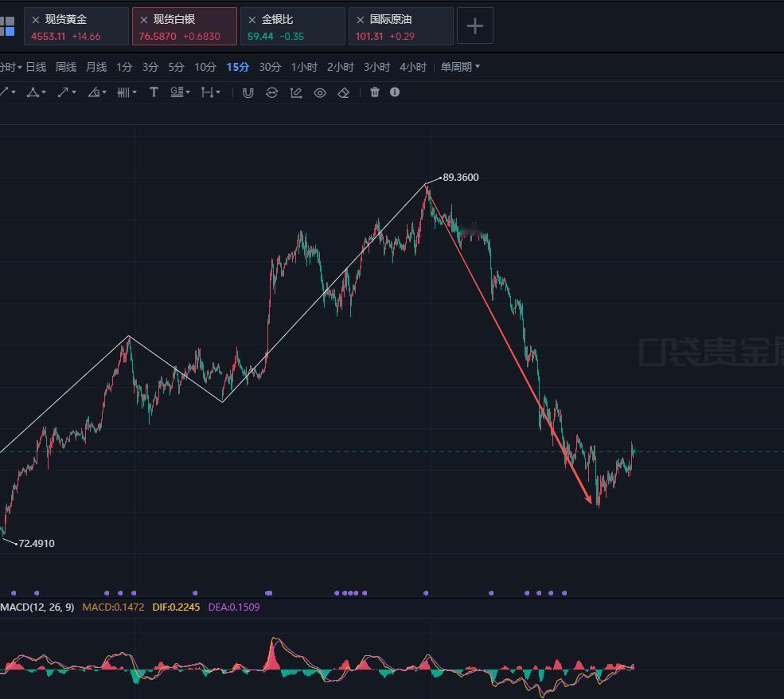Viewport: 784px width, 699px height.
Task: Expand the H-range tool dropdown arrow
Action: coord(219,92)
